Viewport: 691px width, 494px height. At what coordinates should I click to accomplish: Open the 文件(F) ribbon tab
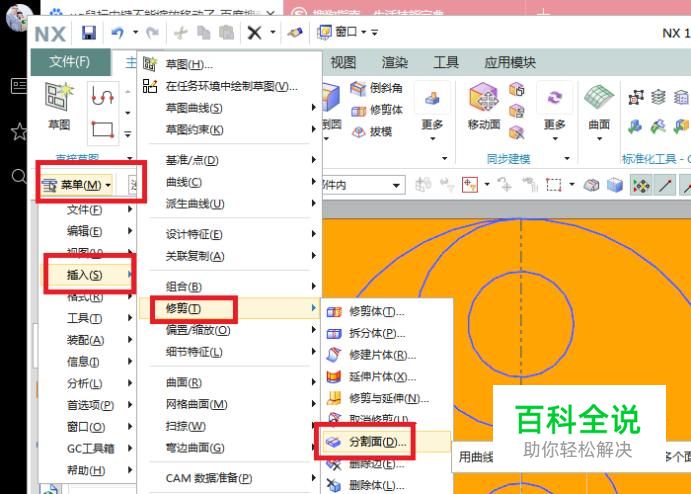70,62
